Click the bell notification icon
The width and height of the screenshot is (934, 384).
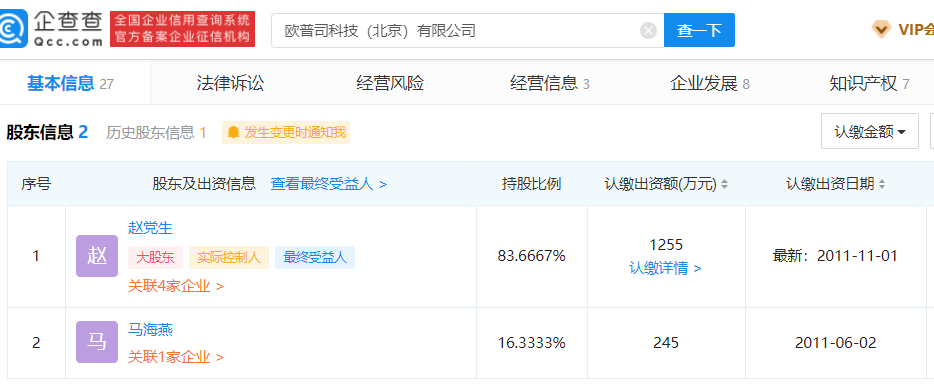coord(234,132)
